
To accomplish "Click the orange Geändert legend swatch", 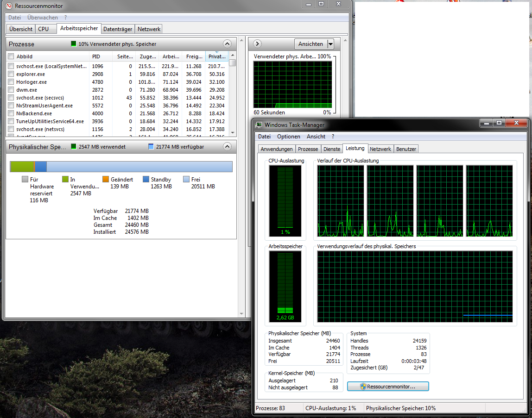I will click(x=106, y=179).
